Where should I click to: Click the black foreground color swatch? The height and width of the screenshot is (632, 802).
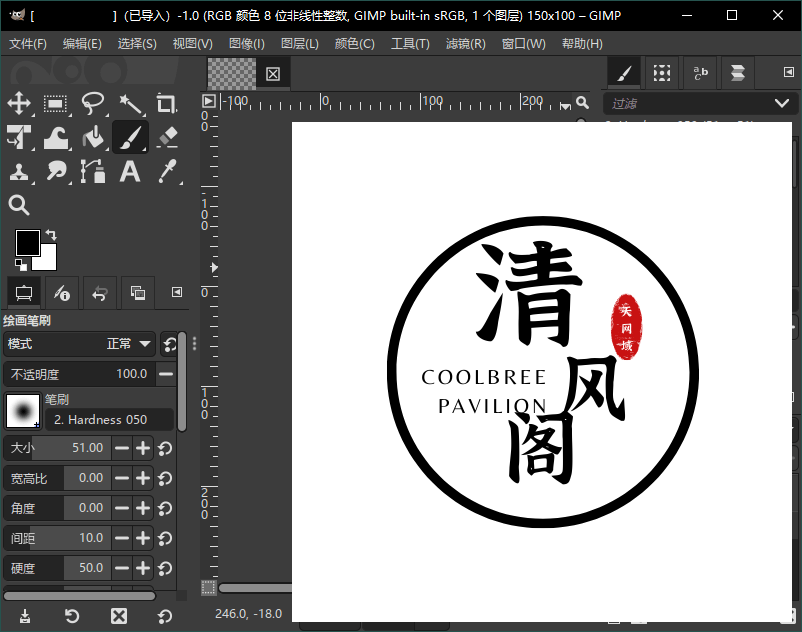pos(27,242)
